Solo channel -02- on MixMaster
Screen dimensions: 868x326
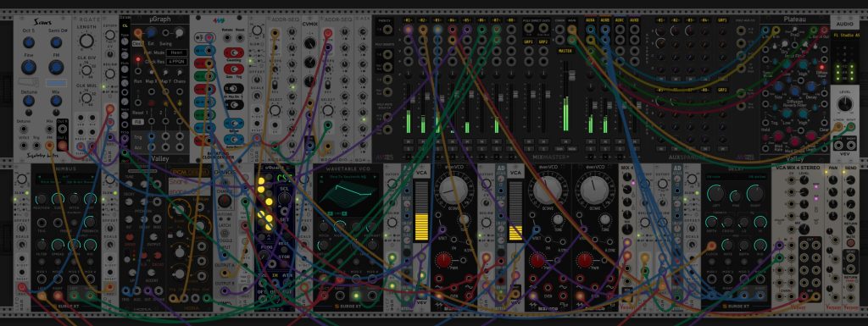coord(423,149)
